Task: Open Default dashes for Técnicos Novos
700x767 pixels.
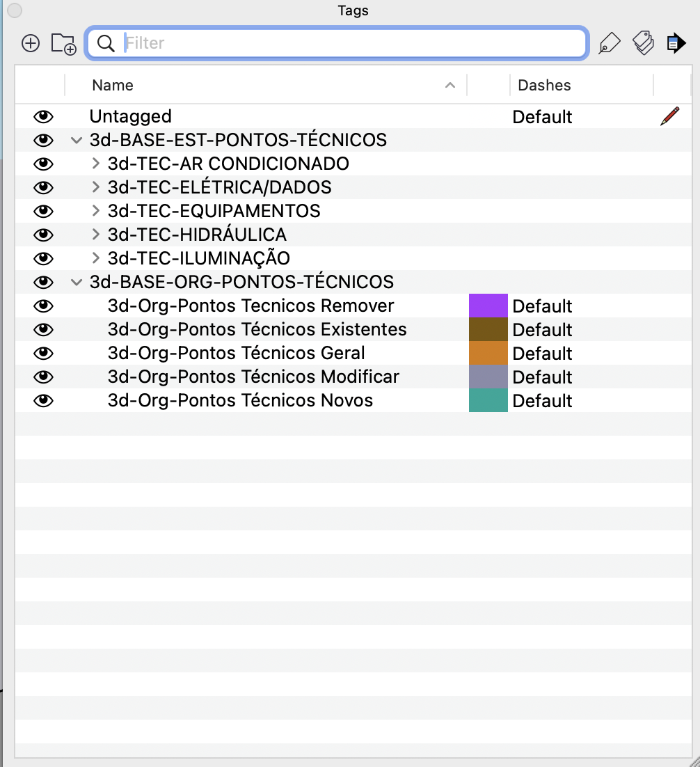Action: click(x=542, y=401)
